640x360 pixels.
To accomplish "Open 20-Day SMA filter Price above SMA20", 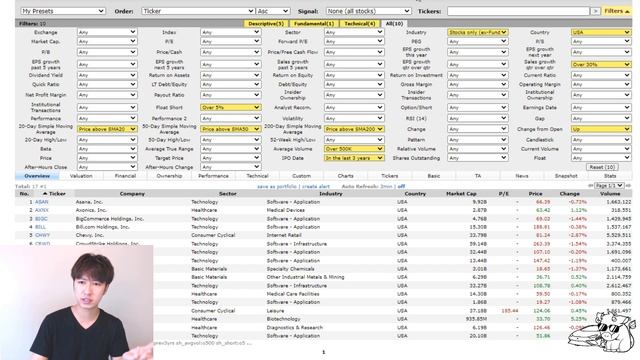I will click(107, 129).
